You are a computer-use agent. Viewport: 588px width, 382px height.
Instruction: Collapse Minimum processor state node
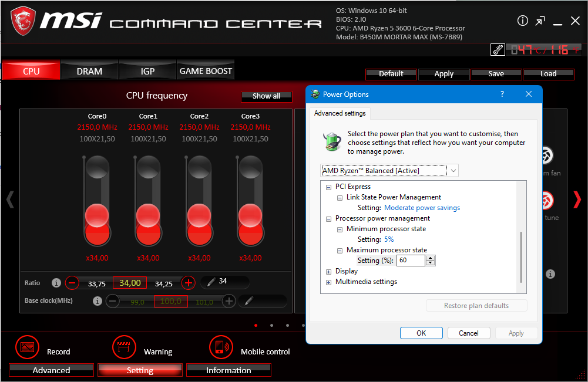pos(340,229)
